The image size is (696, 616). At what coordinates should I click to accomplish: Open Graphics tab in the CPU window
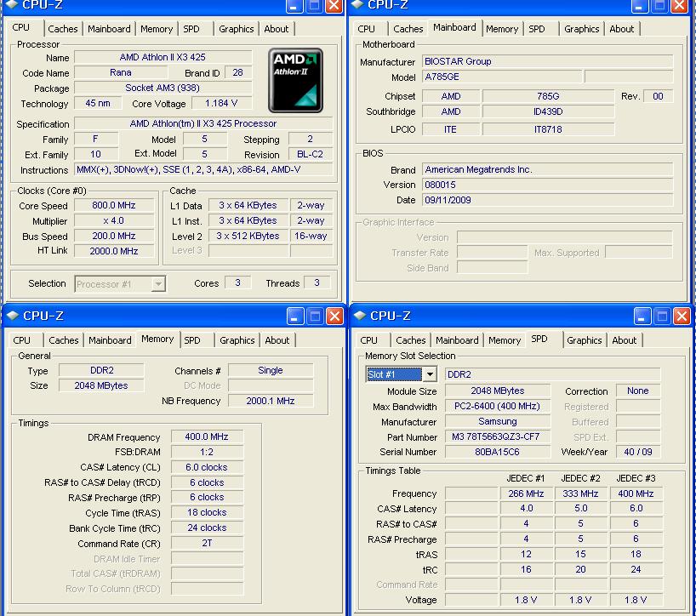237,29
